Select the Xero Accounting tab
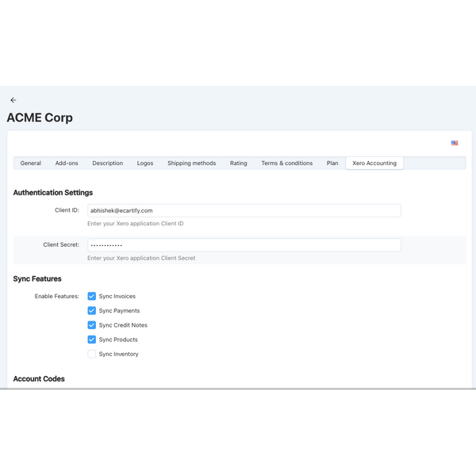 click(x=374, y=163)
